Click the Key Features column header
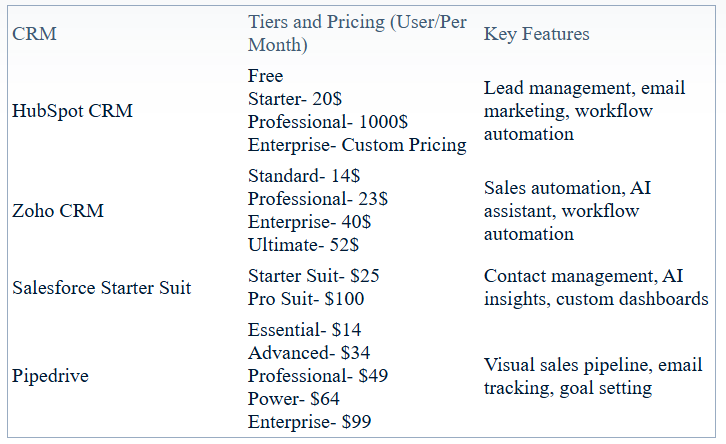 click(536, 34)
